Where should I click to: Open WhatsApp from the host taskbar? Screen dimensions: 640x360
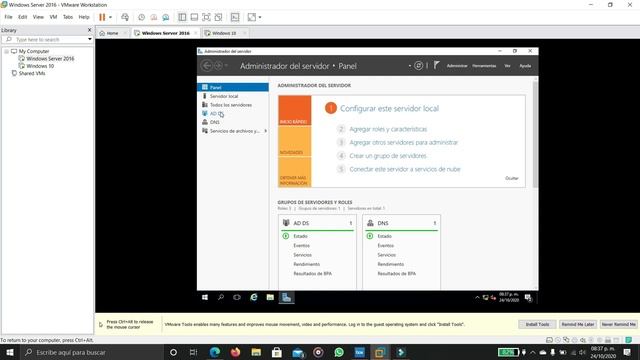pos(339,352)
